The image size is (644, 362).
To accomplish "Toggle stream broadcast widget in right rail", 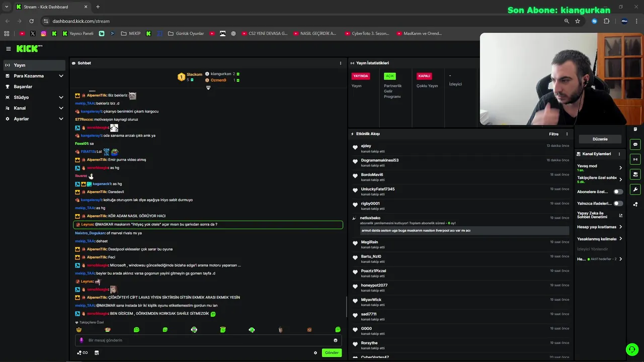I will pyautogui.click(x=635, y=159).
